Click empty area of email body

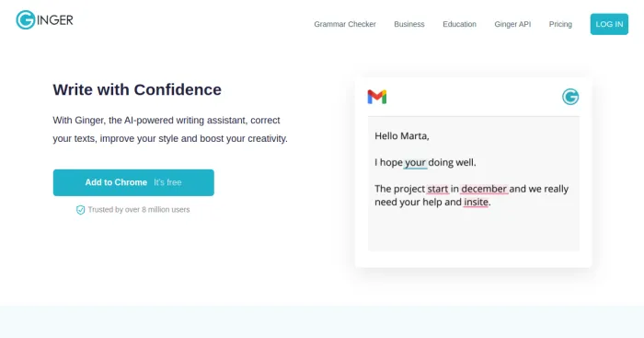(x=473, y=230)
